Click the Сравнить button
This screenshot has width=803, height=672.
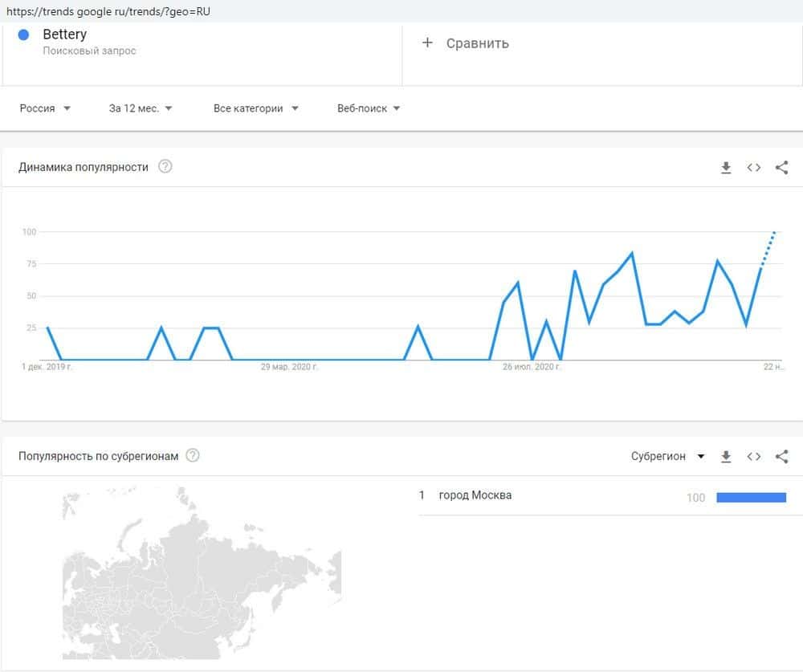point(477,43)
